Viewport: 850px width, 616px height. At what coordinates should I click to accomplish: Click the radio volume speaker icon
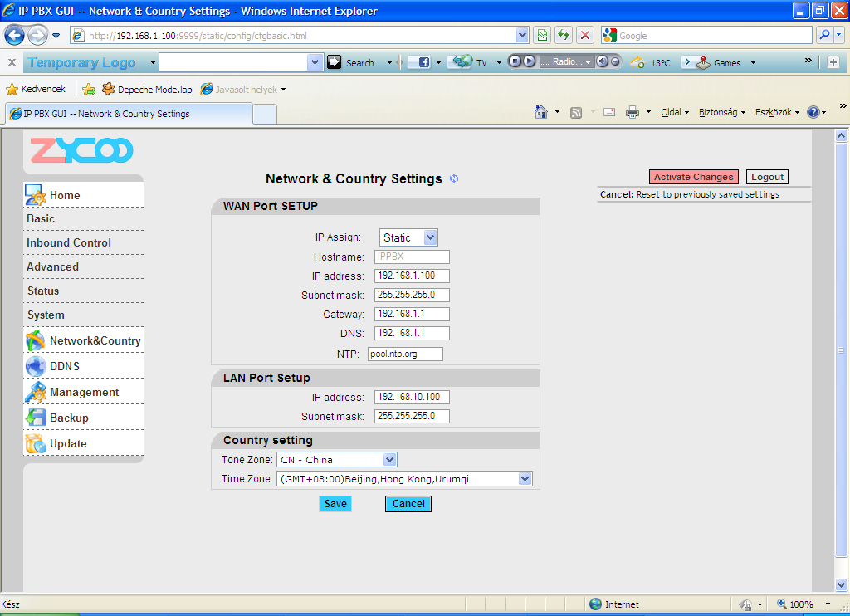click(603, 61)
